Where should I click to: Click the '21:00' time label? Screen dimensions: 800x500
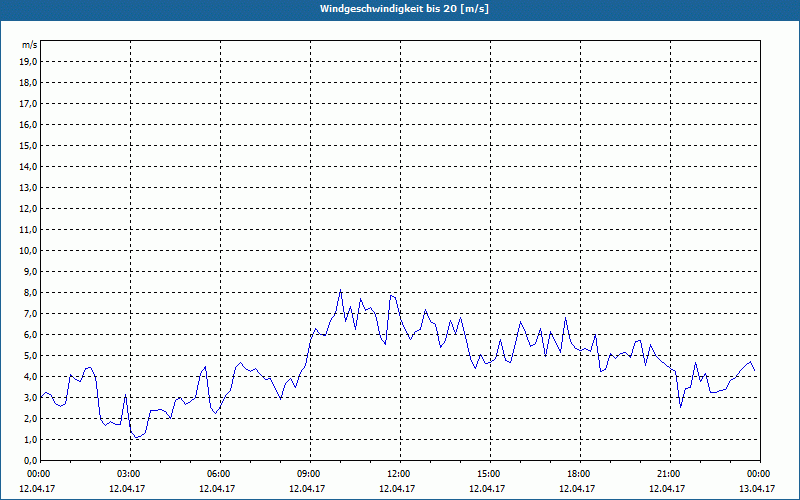[x=670, y=474]
